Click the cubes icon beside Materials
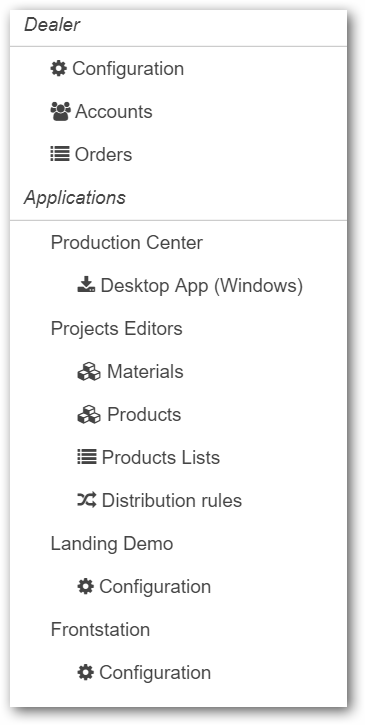Screen dimensions: 365x725 89,372
